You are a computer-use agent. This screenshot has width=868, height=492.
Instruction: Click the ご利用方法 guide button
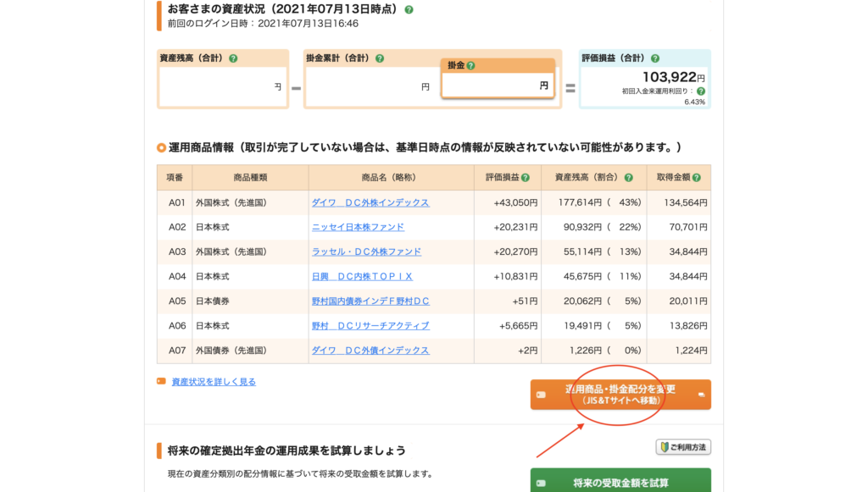[683, 447]
